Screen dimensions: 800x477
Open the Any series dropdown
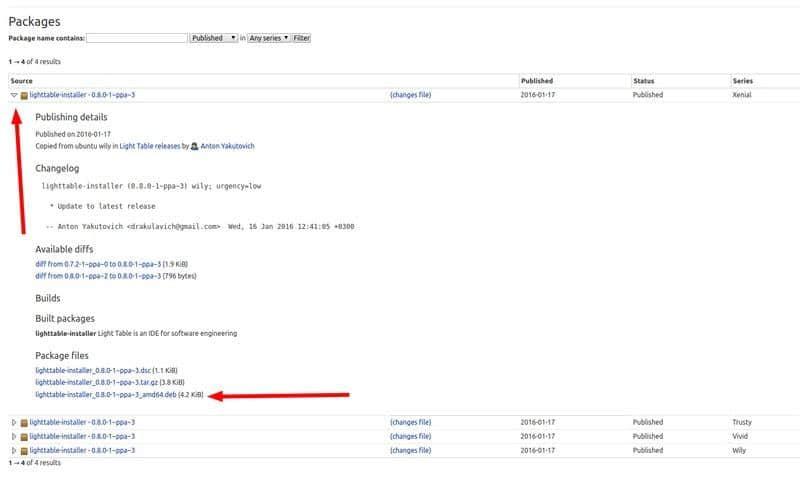[x=268, y=38]
